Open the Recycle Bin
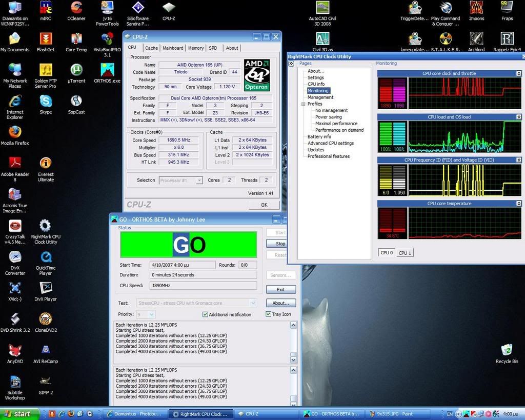This screenshot has height=420, width=525. click(x=507, y=353)
